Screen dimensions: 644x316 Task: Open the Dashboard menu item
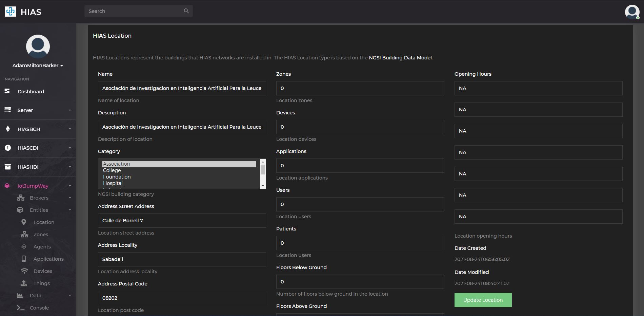point(31,92)
